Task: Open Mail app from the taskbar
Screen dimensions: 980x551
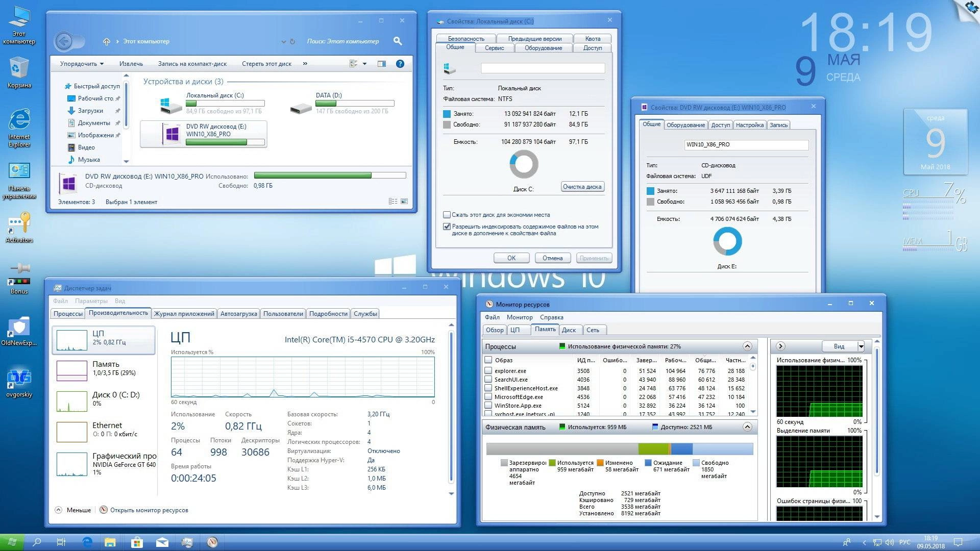Action: (x=162, y=542)
